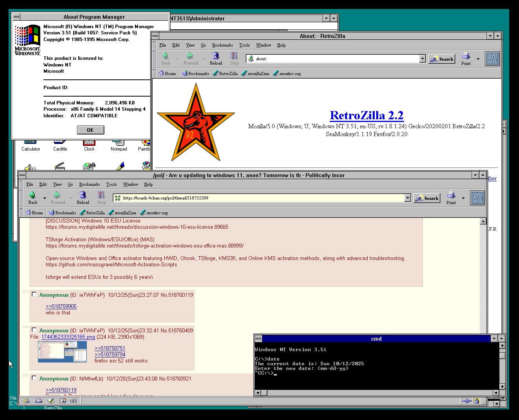
Task: Click OK in the About Program Manager dialog
Action: tap(90, 130)
